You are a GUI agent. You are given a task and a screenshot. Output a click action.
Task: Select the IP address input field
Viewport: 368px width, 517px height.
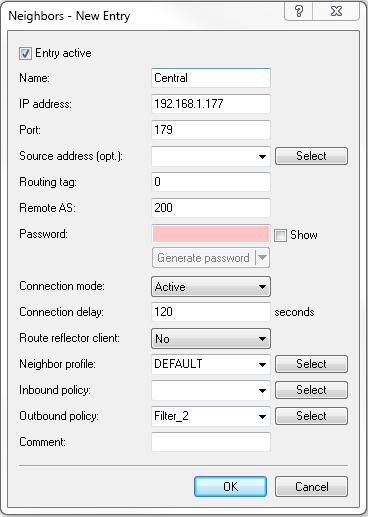click(211, 104)
